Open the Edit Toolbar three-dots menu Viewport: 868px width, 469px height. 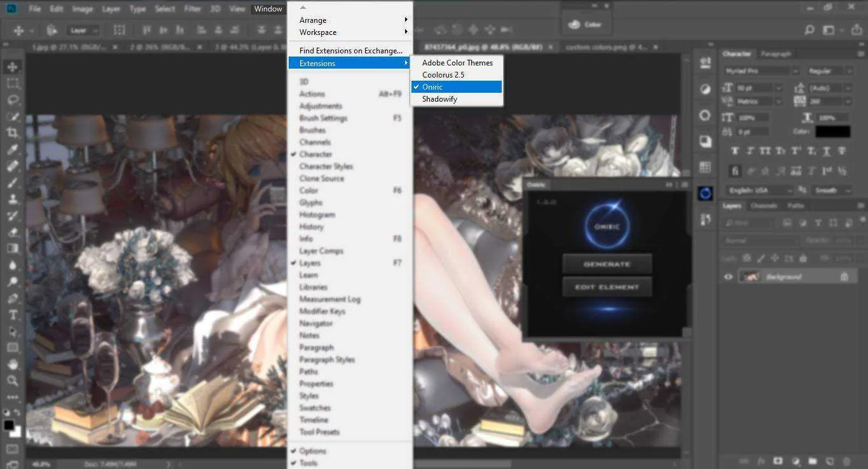tap(12, 397)
